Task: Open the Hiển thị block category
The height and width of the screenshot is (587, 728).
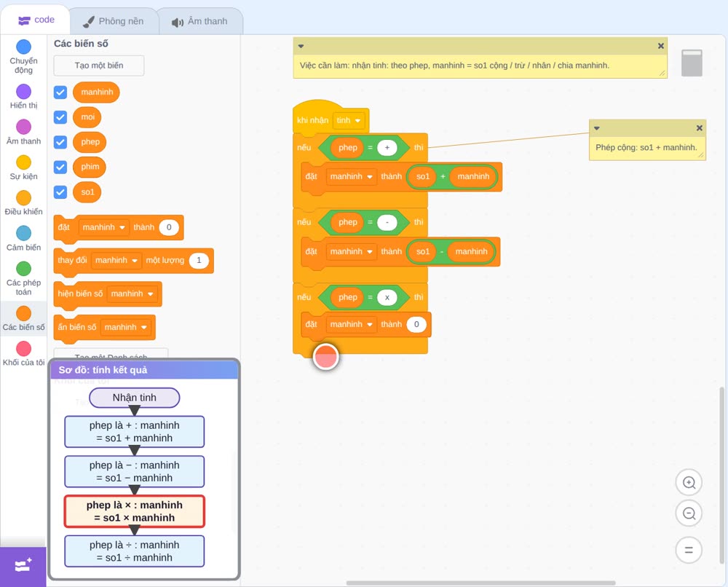Action: click(x=23, y=97)
